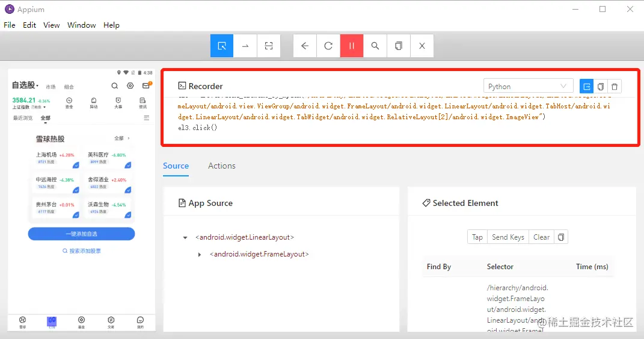Click the 异动 icon in phone screen
Image resolution: width=644 pixels, height=339 pixels.
(x=94, y=103)
